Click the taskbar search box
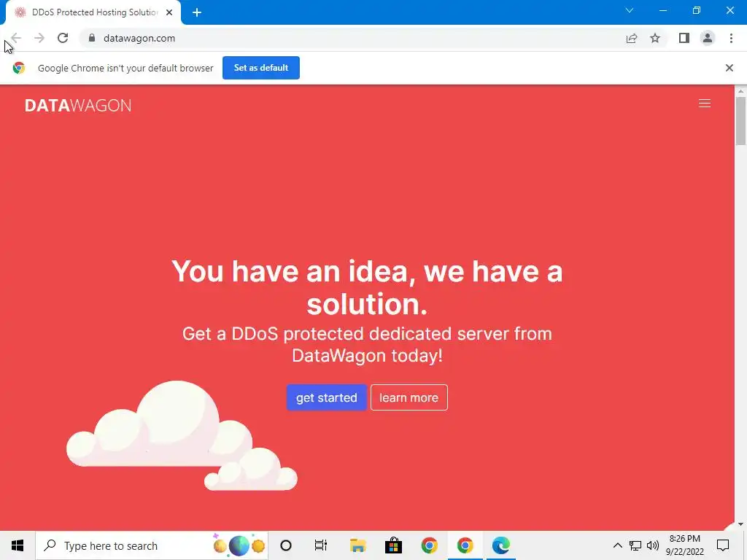 pyautogui.click(x=152, y=545)
